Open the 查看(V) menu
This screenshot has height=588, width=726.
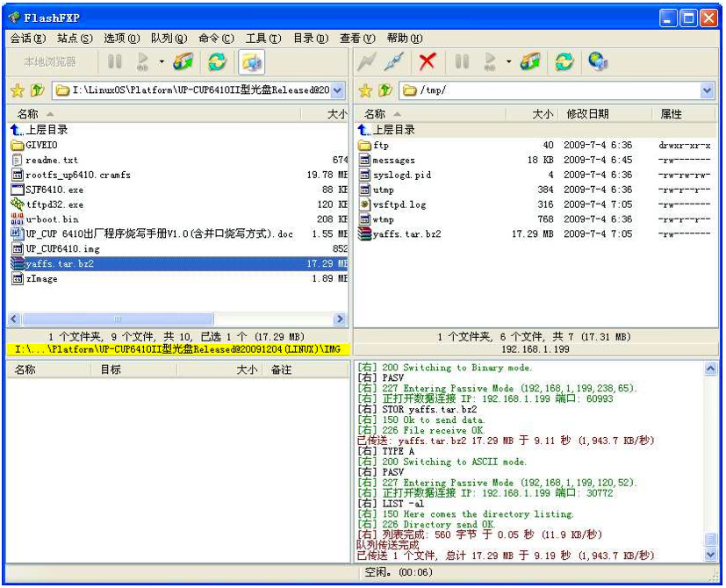(358, 39)
